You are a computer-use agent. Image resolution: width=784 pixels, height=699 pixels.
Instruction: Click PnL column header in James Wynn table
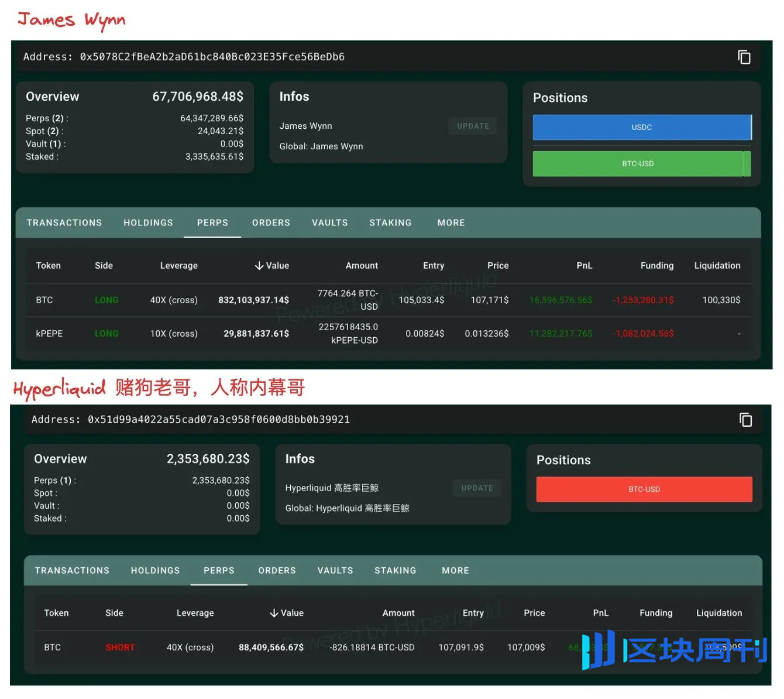(x=584, y=266)
